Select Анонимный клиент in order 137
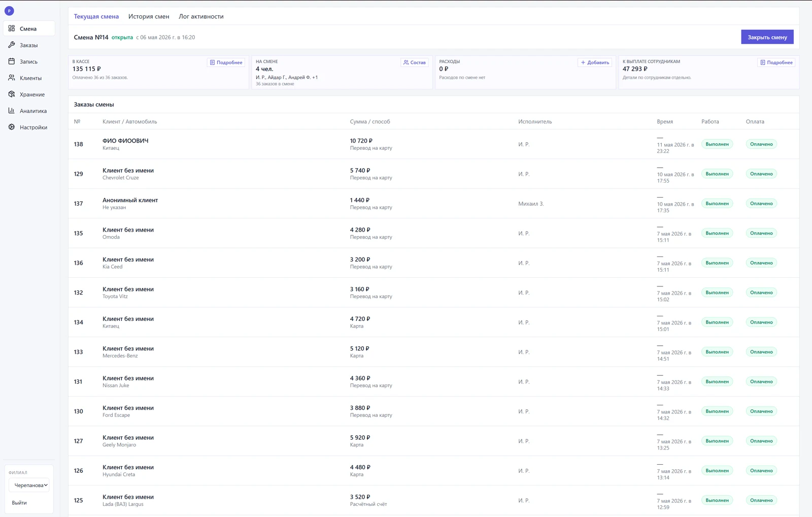 (x=130, y=200)
